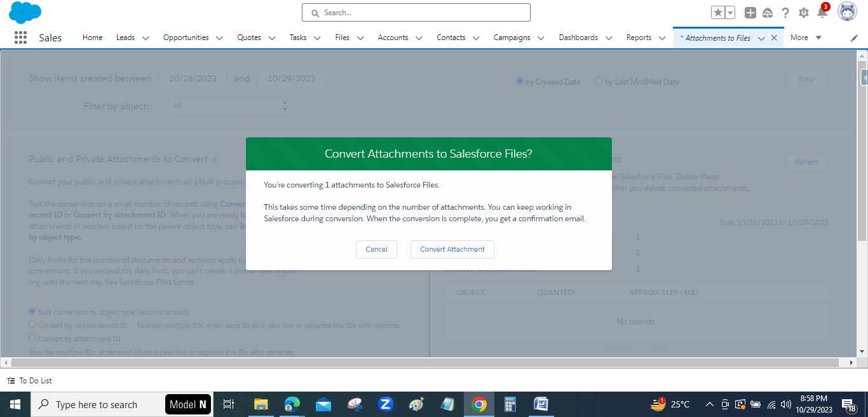Viewport: 868px width, 417px height.
Task: Open the Setup gear icon
Action: pyautogui.click(x=804, y=13)
